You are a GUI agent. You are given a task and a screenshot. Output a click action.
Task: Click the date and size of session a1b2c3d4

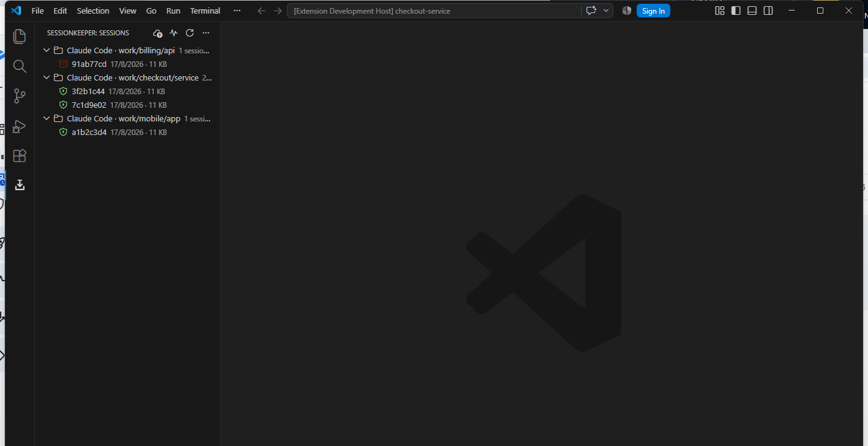[138, 133]
